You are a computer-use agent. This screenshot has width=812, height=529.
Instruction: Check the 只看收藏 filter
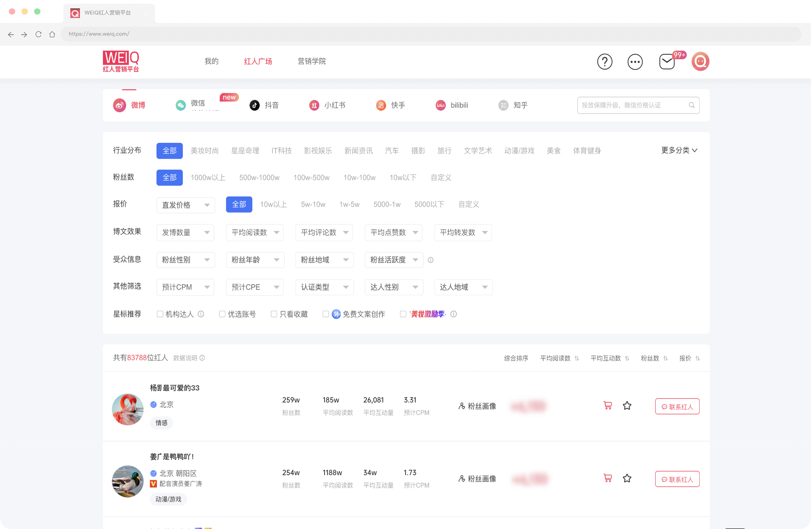pos(274,314)
